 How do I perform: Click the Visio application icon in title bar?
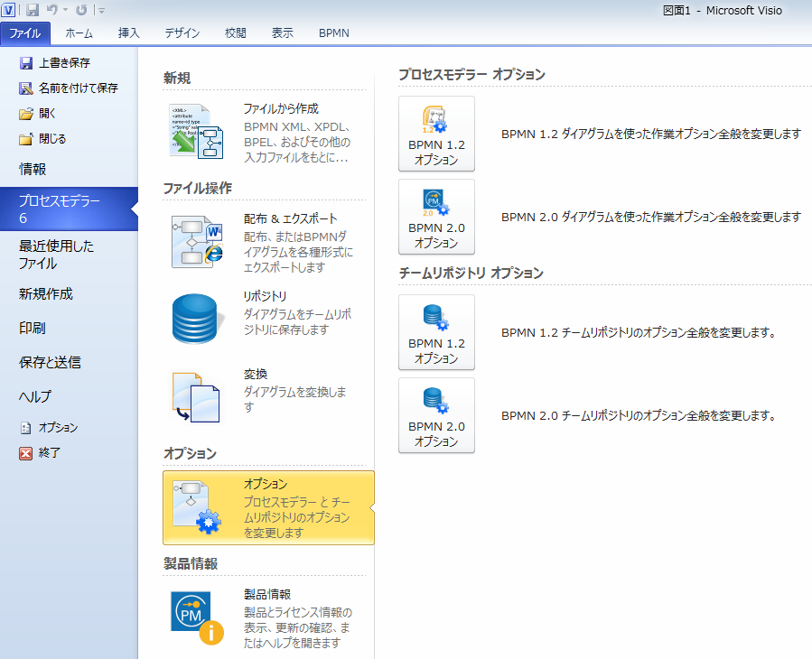tap(8, 10)
